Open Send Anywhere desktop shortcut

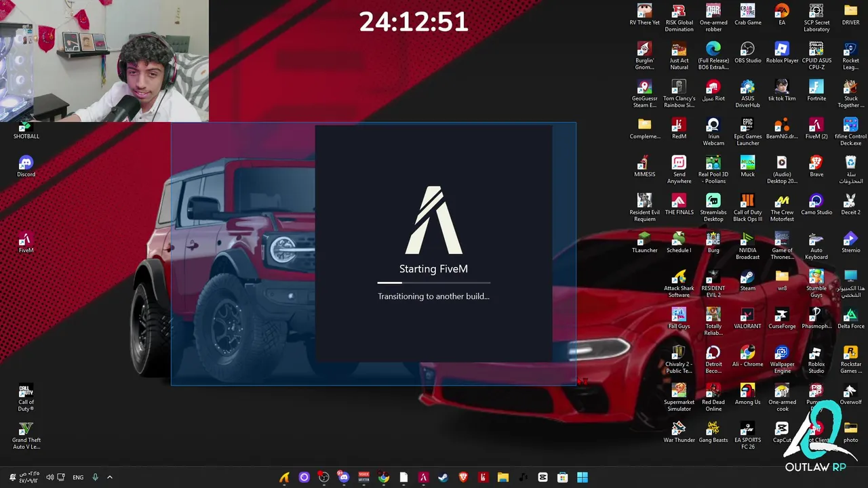tap(679, 169)
